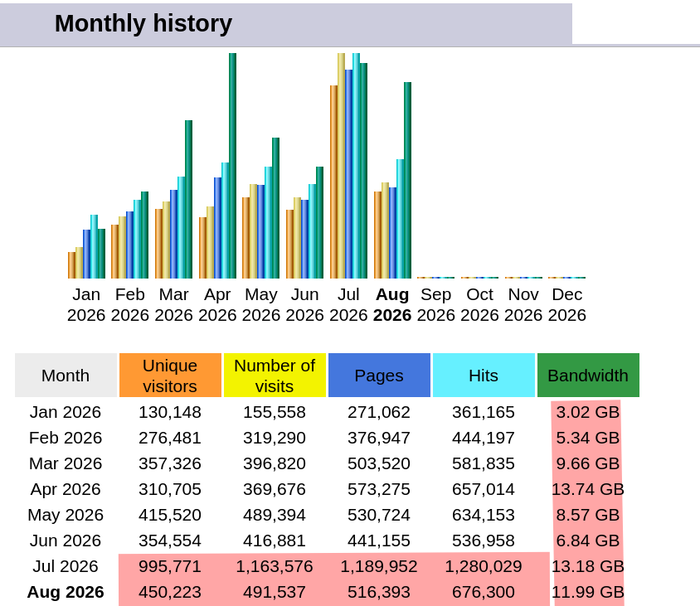The image size is (700, 606).
Task: Click the Mar 2026 chart axis label
Action: point(173,305)
